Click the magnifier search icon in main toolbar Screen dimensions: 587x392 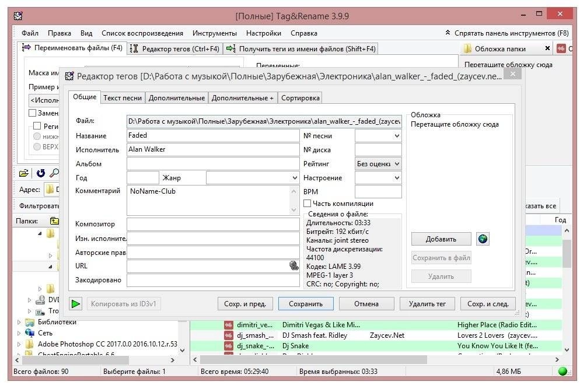tap(55, 173)
